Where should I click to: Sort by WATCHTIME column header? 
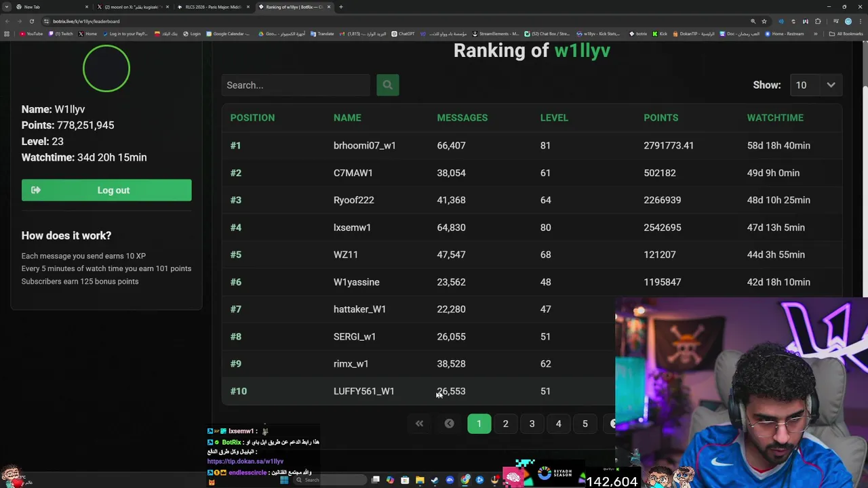coord(775,118)
